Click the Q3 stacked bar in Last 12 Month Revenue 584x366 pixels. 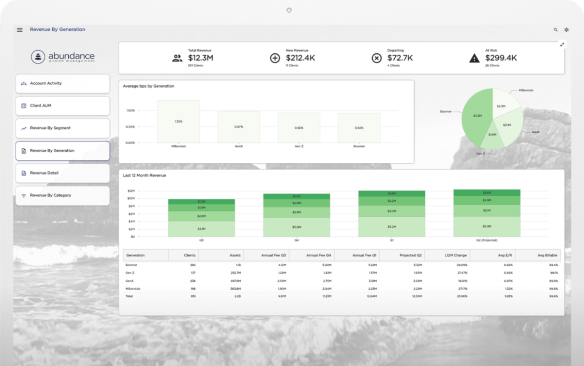point(201,218)
